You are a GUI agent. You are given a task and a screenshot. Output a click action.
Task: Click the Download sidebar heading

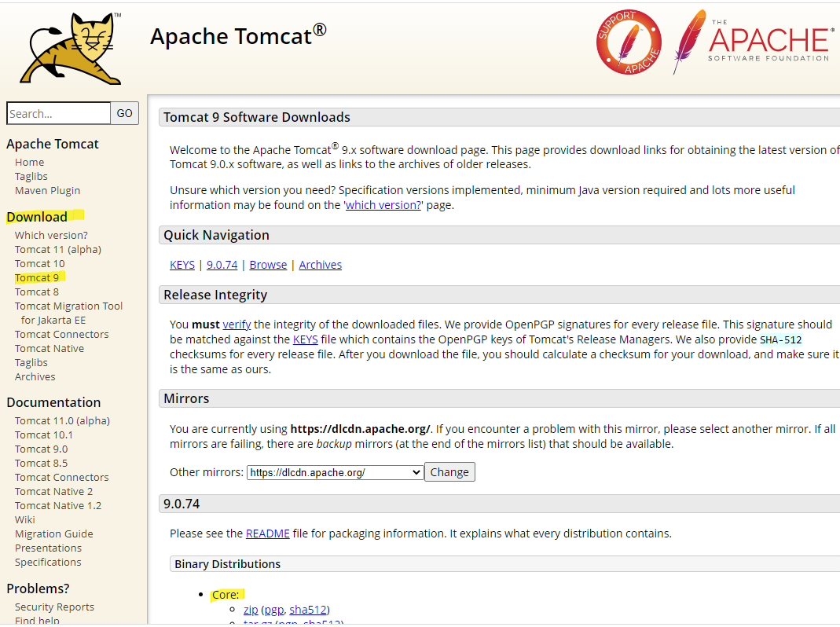click(37, 217)
